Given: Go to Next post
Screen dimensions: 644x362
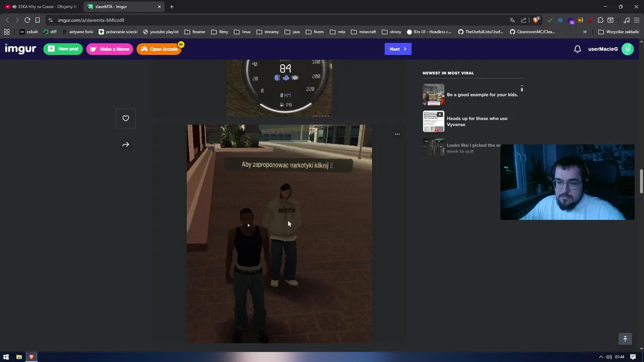Looking at the screenshot, I should (x=398, y=49).
